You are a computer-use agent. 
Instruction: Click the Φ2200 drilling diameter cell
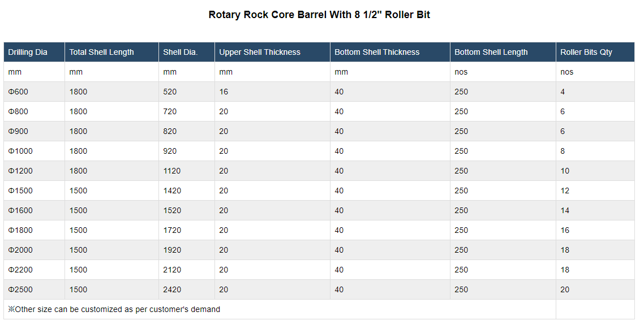click(x=34, y=270)
